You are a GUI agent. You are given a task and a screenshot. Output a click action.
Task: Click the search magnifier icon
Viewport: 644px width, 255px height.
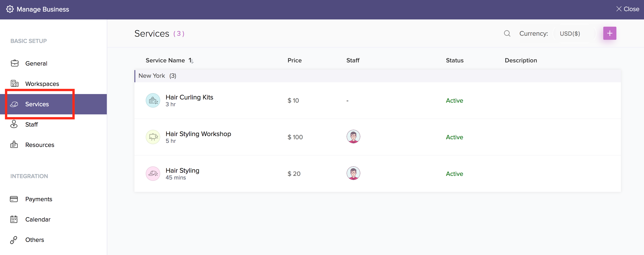(x=507, y=33)
